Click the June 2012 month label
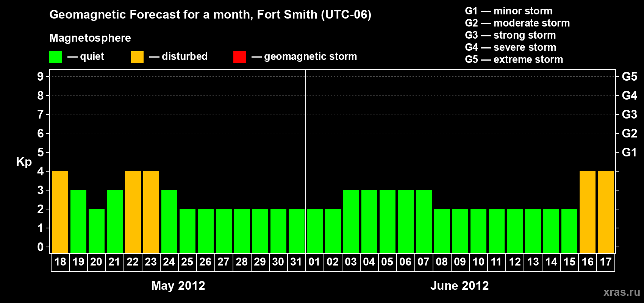 point(460,286)
